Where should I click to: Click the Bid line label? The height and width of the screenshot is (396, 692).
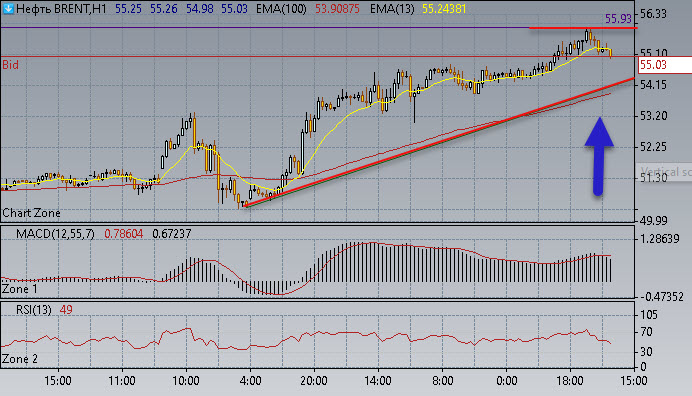click(x=10, y=65)
